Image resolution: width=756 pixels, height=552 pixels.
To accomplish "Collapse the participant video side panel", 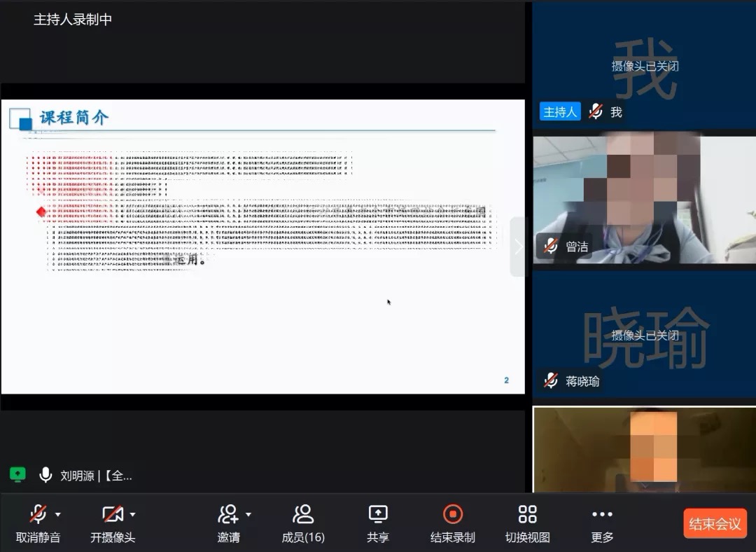I will [518, 247].
